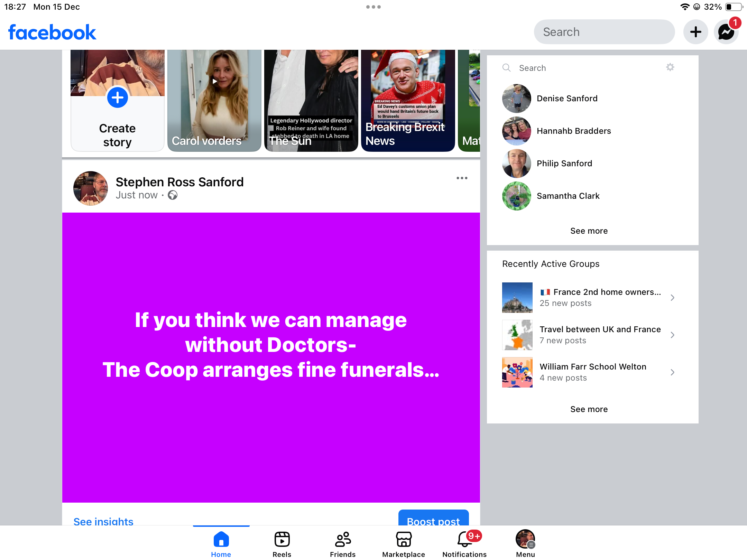Open contacts settings gear icon

(670, 67)
